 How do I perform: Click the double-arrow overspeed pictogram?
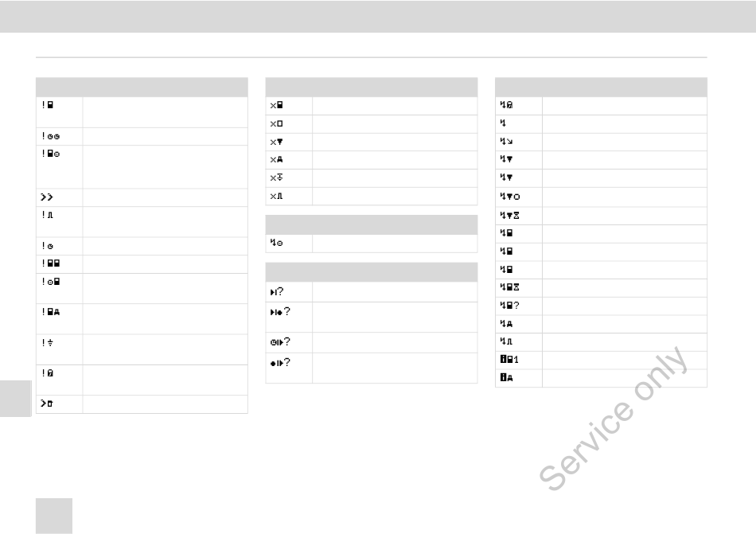(46, 197)
